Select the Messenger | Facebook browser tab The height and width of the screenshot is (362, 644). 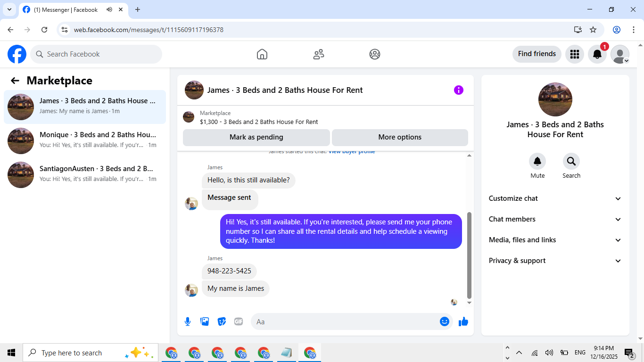coord(73,9)
